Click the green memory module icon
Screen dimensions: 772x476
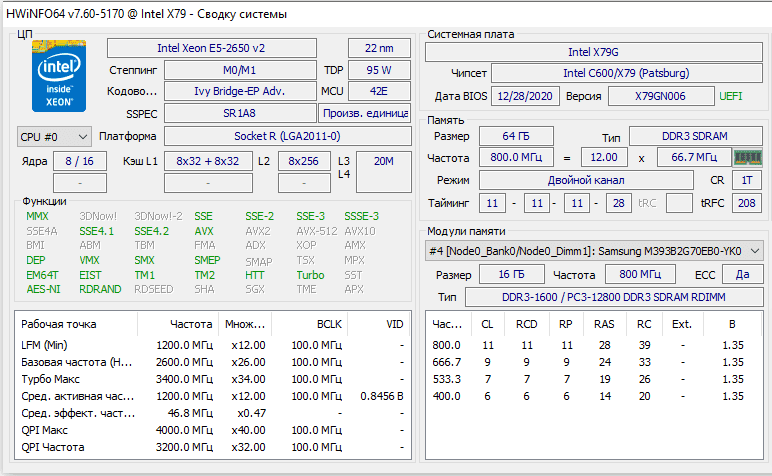click(748, 157)
